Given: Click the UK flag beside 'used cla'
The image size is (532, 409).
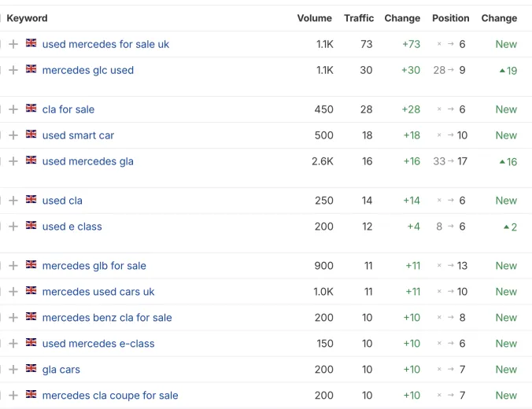Looking at the screenshot, I should tap(31, 200).
